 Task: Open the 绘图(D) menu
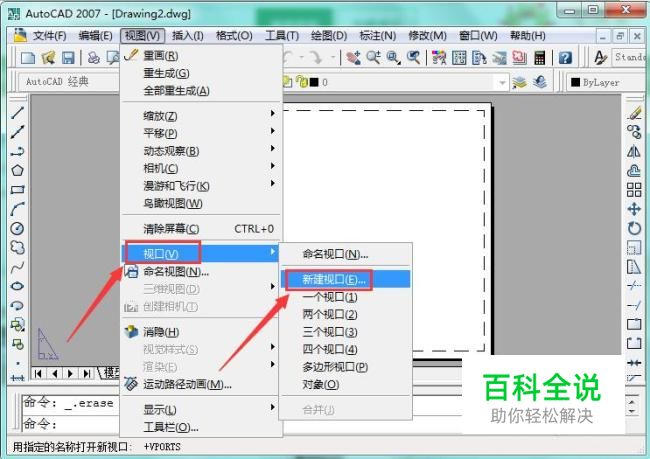(329, 36)
